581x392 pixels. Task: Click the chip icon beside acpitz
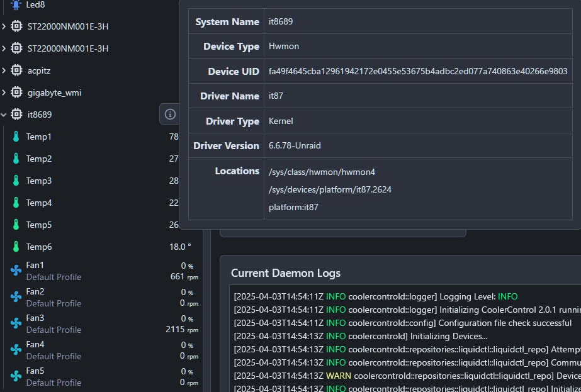click(16, 70)
